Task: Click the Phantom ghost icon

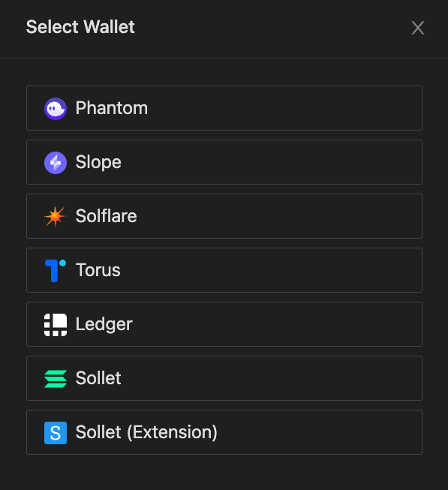Action: tap(56, 109)
